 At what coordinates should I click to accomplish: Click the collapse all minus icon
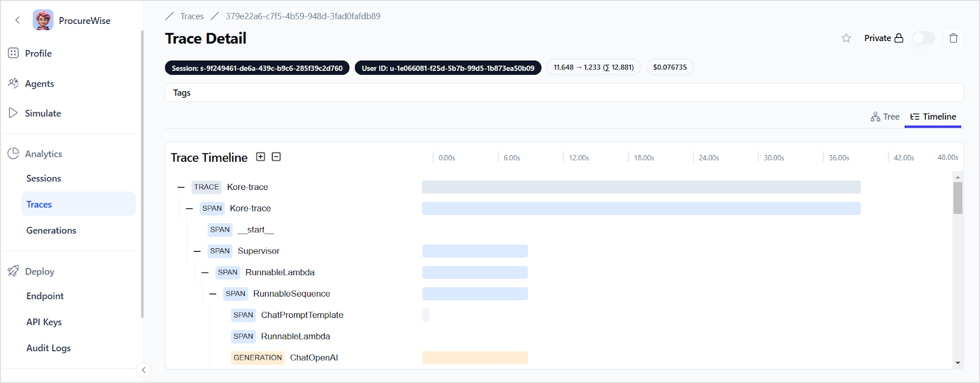click(276, 157)
